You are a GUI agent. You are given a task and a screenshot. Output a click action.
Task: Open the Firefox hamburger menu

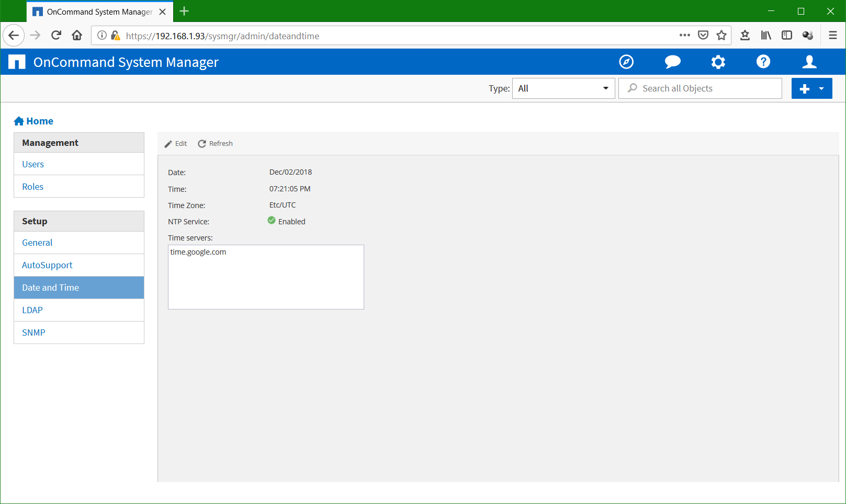tap(833, 36)
